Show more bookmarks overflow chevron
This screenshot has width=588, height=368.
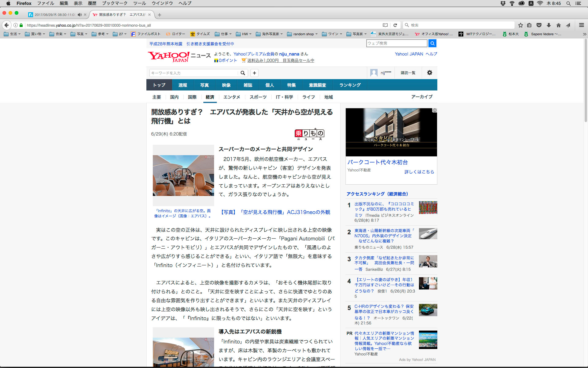click(584, 34)
